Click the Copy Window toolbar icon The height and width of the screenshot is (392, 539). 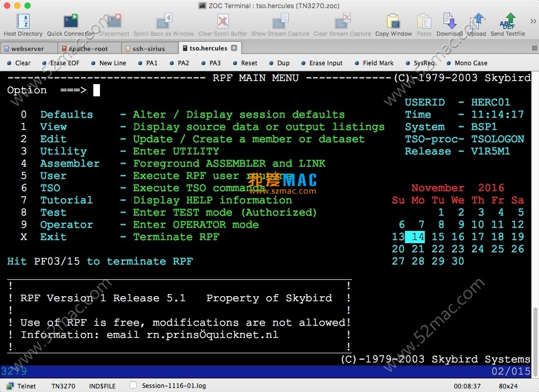pos(393,21)
